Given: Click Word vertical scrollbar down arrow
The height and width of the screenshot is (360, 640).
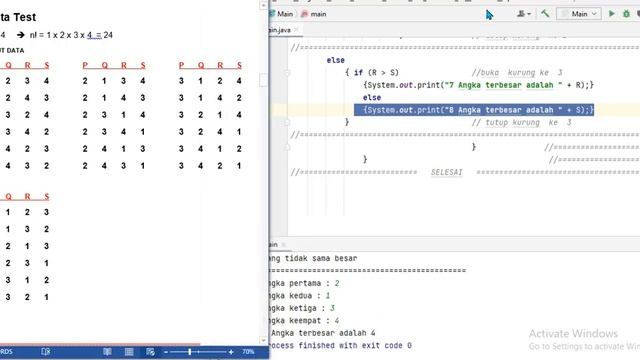Looking at the screenshot, I should click(x=263, y=340).
